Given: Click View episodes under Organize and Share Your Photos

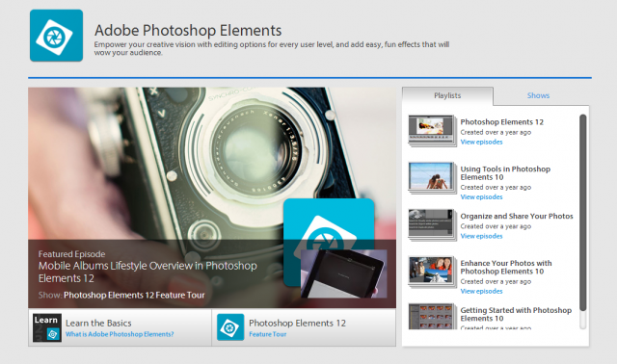Looking at the screenshot, I should [x=481, y=236].
